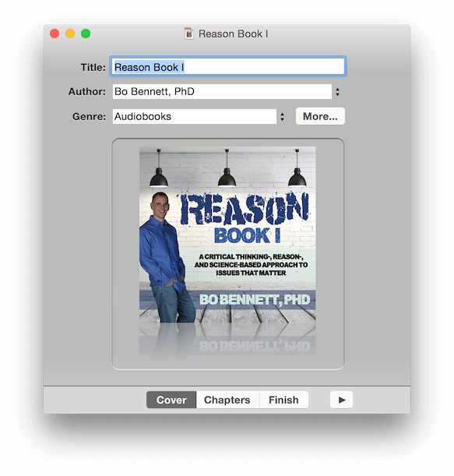Minimize window with the yellow button
The height and width of the screenshot is (476, 454).
click(70, 33)
